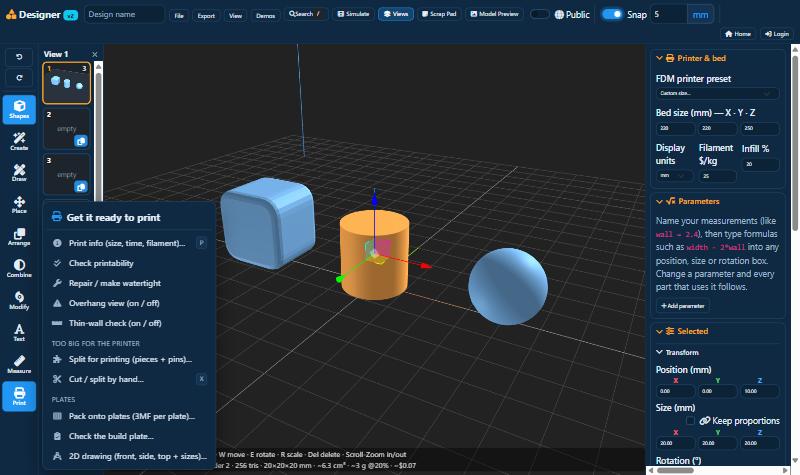Collapse the Printer & bed section
800x475 pixels.
tap(659, 58)
